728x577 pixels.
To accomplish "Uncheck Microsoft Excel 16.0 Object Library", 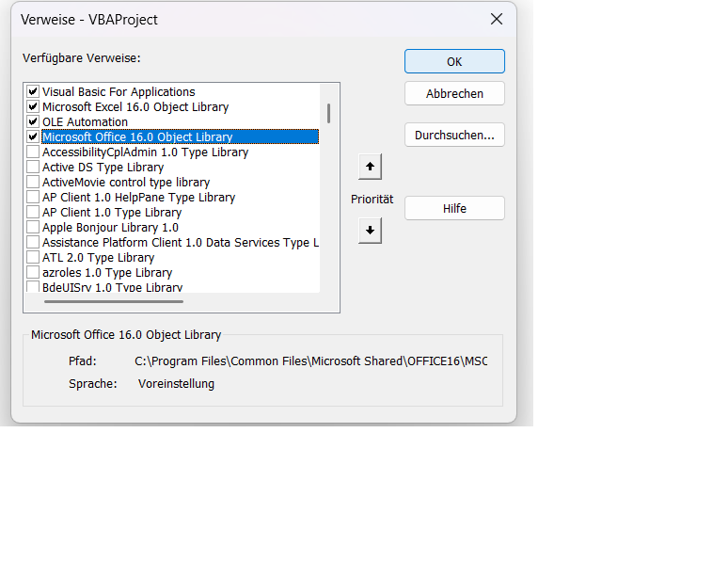I will click(33, 106).
